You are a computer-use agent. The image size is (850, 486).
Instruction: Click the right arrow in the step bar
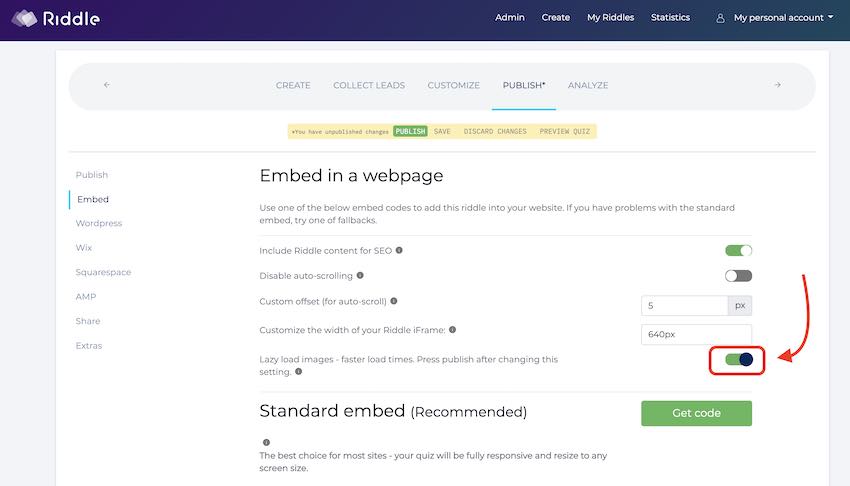(x=777, y=85)
